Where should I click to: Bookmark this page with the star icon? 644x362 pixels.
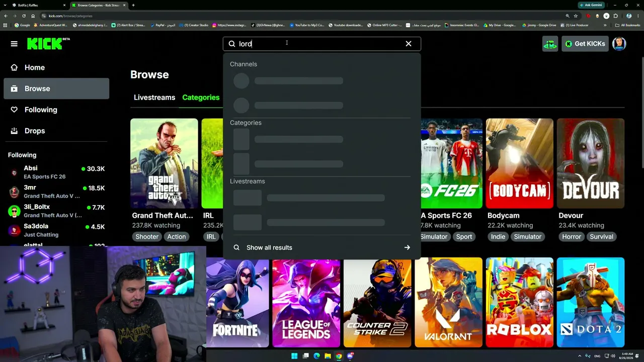pyautogui.click(x=576, y=16)
